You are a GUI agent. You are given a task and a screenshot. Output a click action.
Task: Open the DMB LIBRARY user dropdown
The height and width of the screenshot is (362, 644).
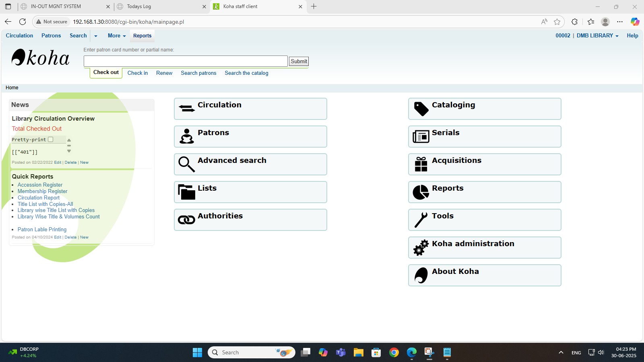click(x=598, y=36)
